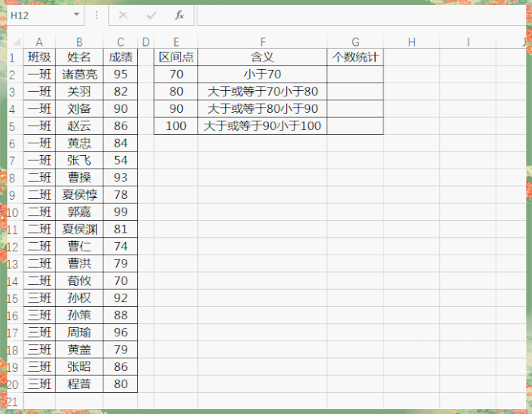Select the cell with 诸葛亮

80,74
